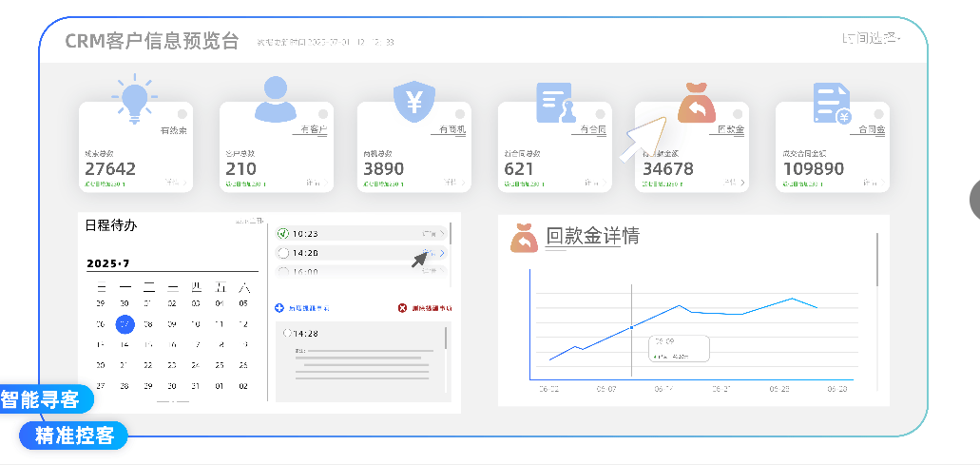Click the customer person icon
The image size is (980, 465).
tap(275, 98)
